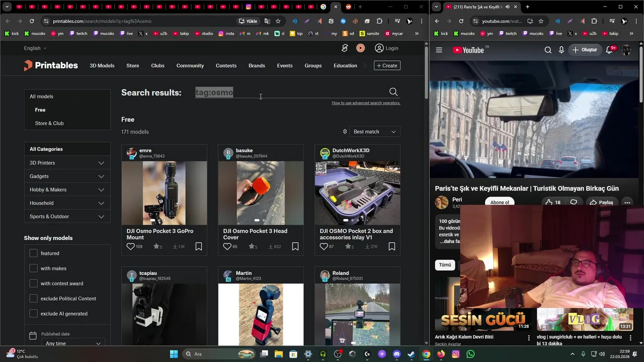Image resolution: width=644 pixels, height=362 pixels.
Task: Open the Community menu
Action: pyautogui.click(x=190, y=65)
